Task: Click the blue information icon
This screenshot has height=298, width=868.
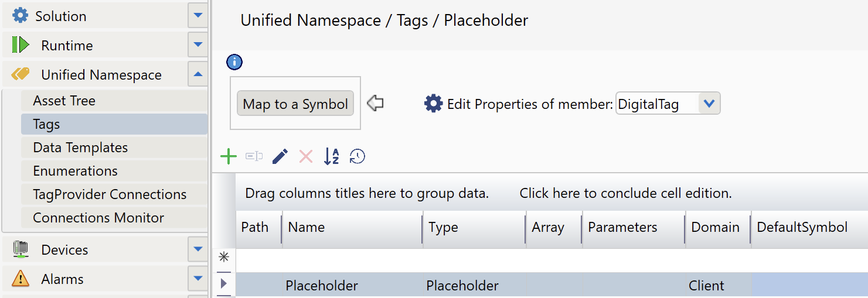Action: tap(234, 62)
